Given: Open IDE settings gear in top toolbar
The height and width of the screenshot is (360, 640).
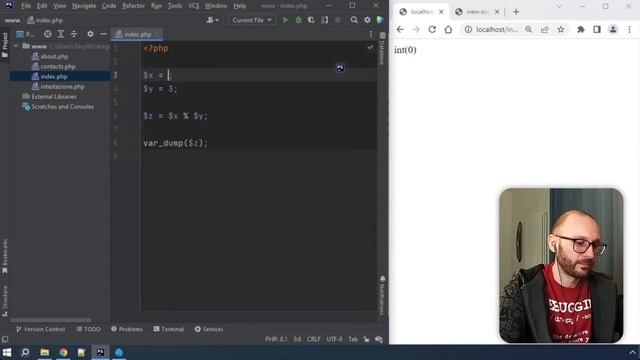Looking at the screenshot, I should (x=367, y=20).
